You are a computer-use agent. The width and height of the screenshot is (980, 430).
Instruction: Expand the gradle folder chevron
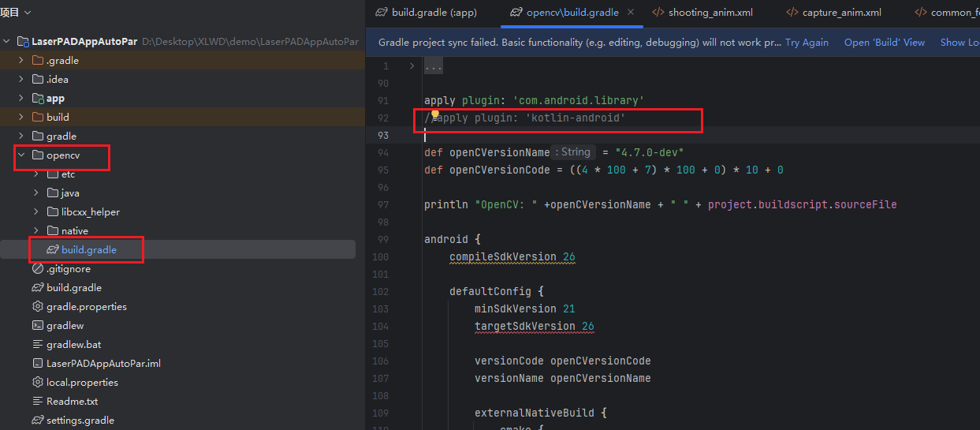click(22, 136)
